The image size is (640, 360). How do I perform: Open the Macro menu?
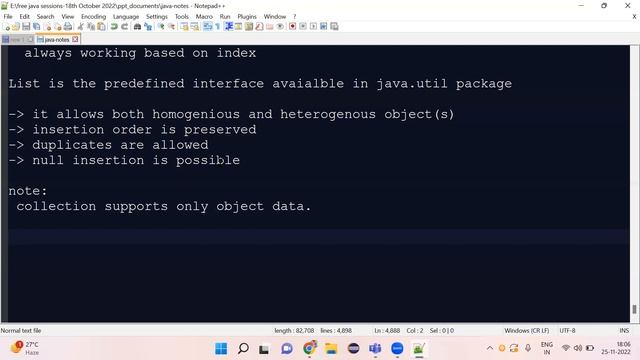point(204,16)
